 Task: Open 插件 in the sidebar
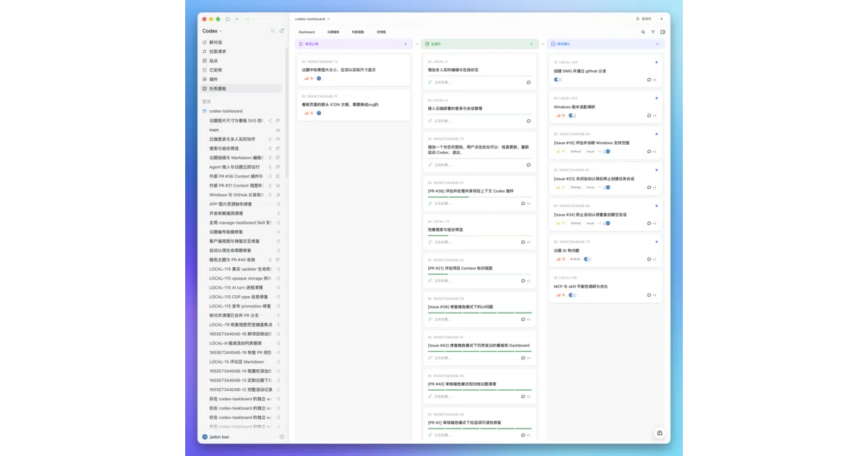242,79
